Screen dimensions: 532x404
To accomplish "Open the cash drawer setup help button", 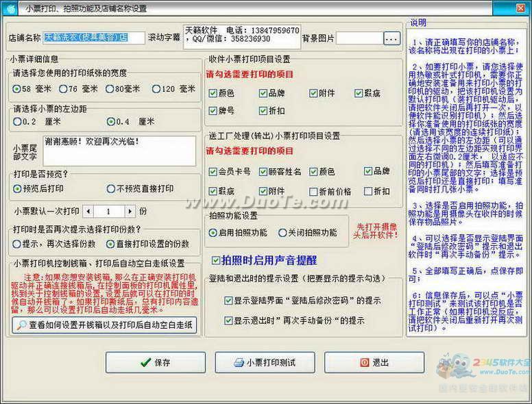I will click(x=105, y=325).
